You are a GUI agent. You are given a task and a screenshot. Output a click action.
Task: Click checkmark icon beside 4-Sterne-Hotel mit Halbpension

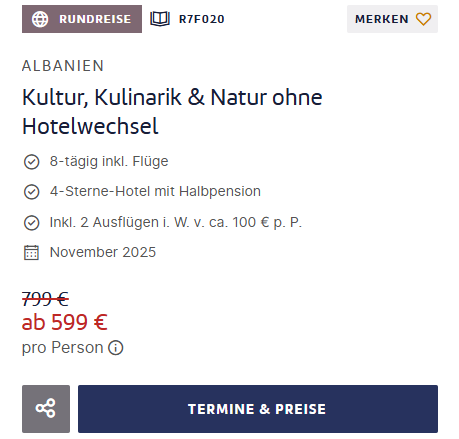32,192
